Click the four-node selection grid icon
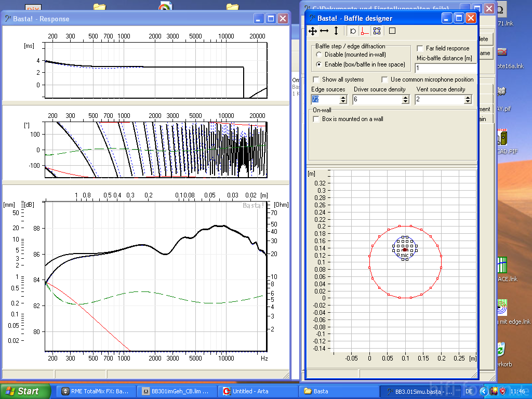 tap(377, 31)
